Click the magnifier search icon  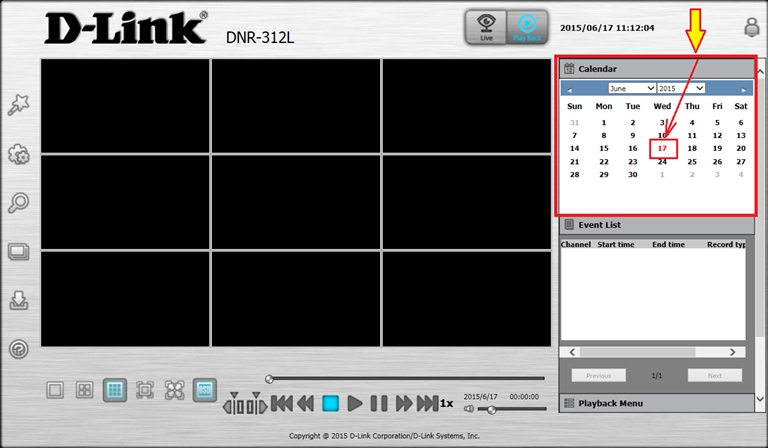18,203
